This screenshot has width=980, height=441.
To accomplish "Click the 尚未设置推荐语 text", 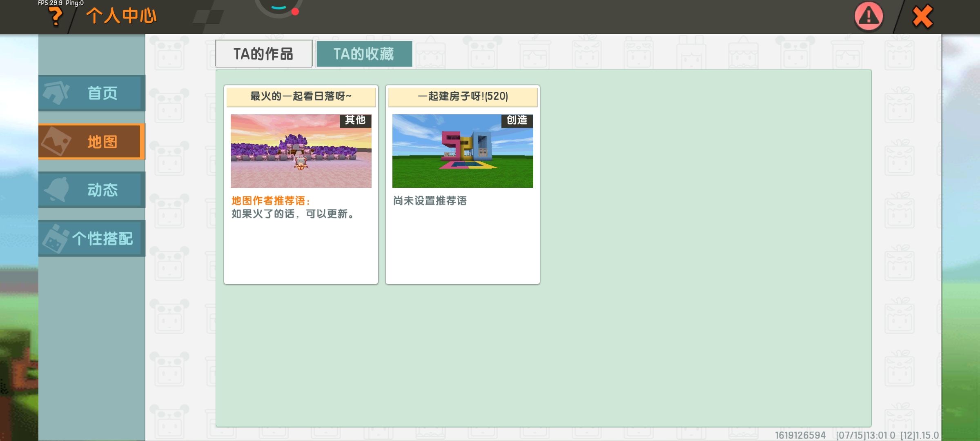I will coord(430,201).
